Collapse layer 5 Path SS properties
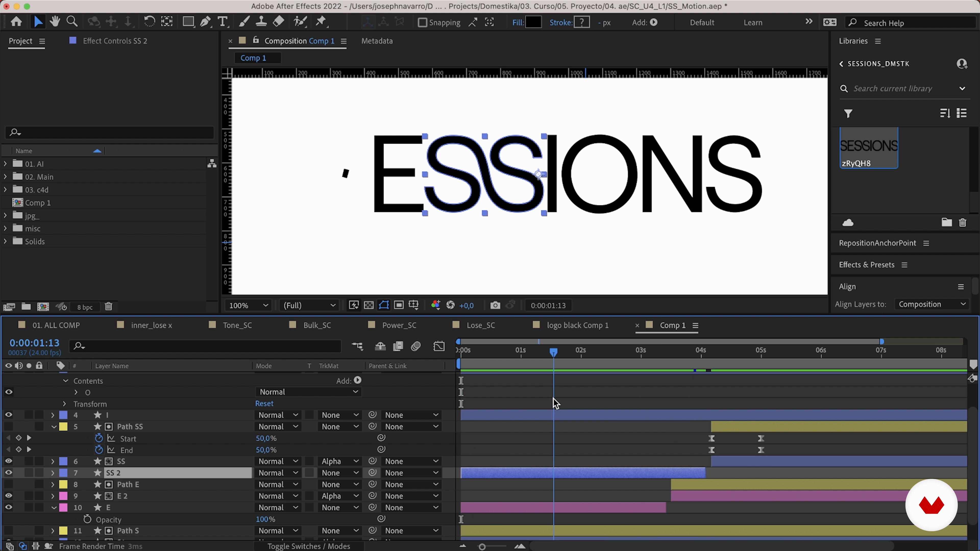Viewport: 980px width, 551px height. coord(54,427)
